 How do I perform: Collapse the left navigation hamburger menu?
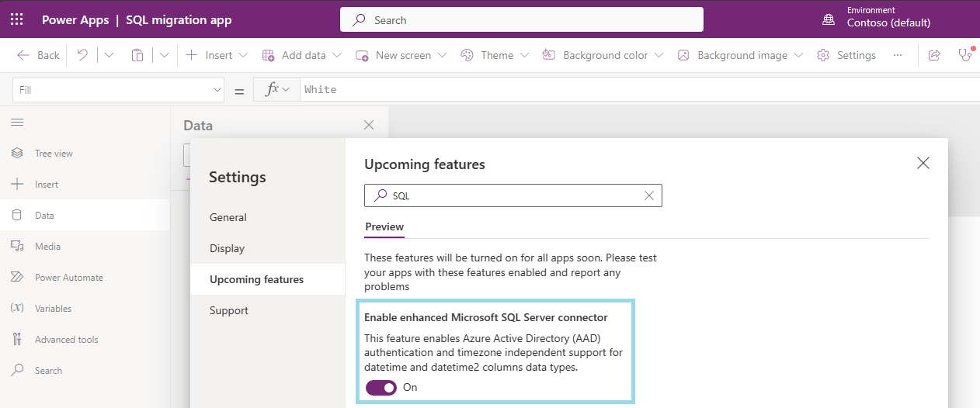tap(17, 122)
